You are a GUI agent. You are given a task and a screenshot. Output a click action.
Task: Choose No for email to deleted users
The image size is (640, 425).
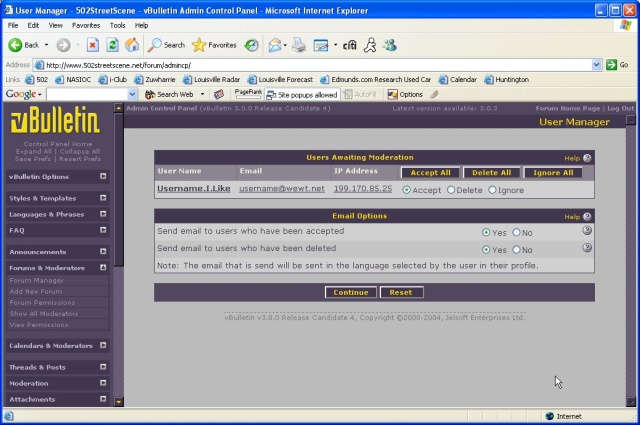point(516,250)
